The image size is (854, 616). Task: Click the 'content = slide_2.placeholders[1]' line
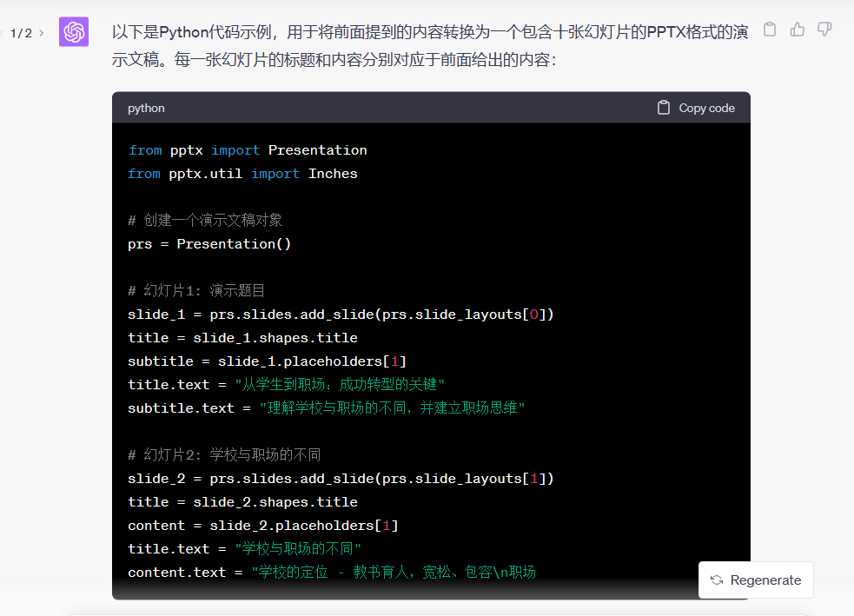[263, 526]
